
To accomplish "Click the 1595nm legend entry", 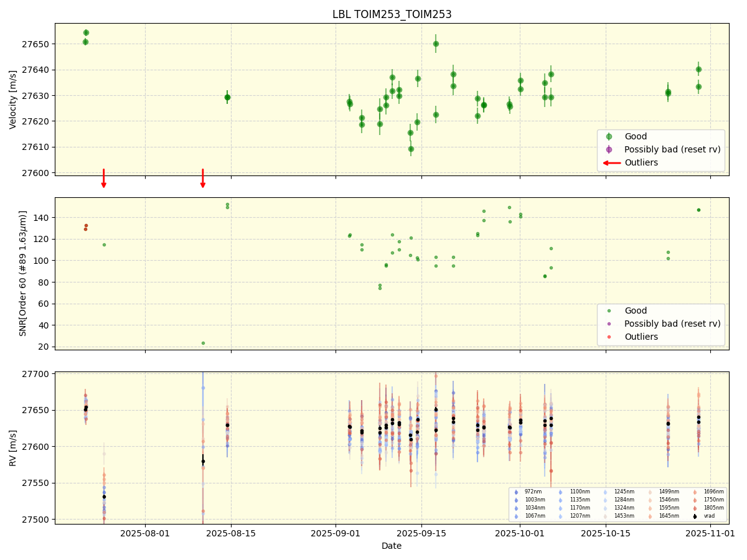I will tap(664, 508).
